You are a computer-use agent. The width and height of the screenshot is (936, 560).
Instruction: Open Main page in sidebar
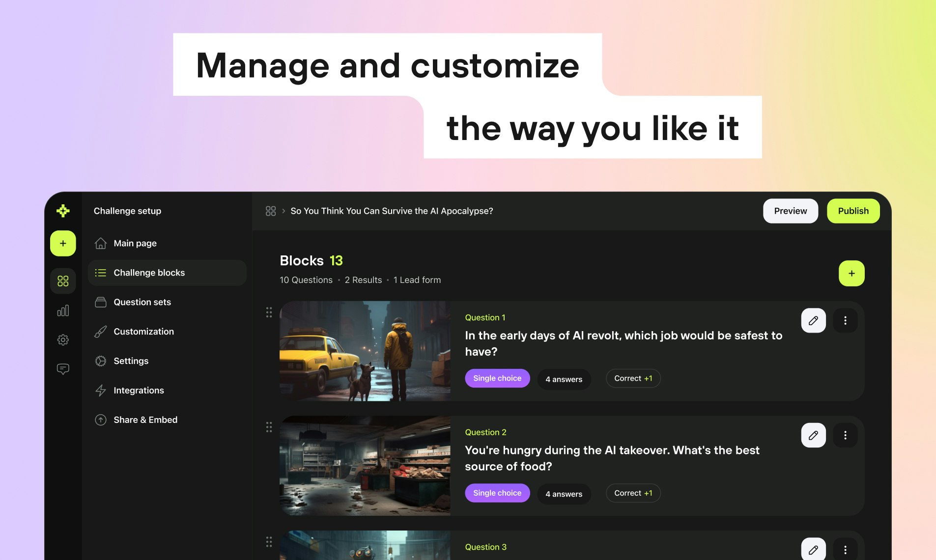coord(167,243)
